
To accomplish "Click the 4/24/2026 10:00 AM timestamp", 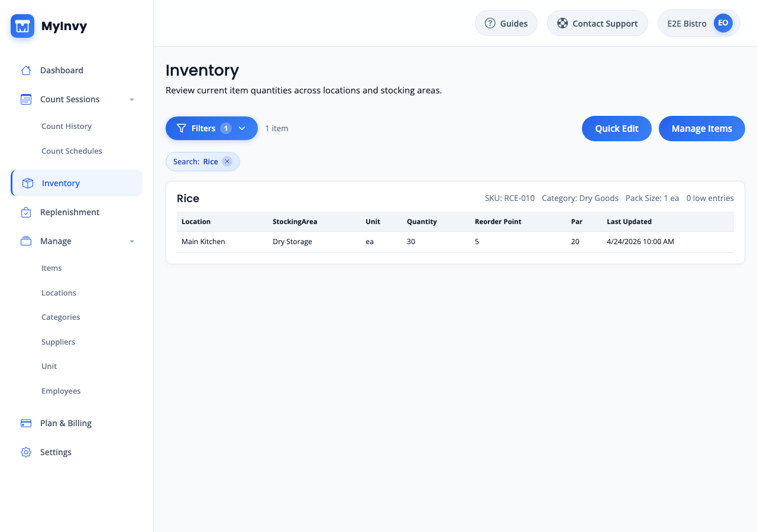I will pyautogui.click(x=640, y=241).
